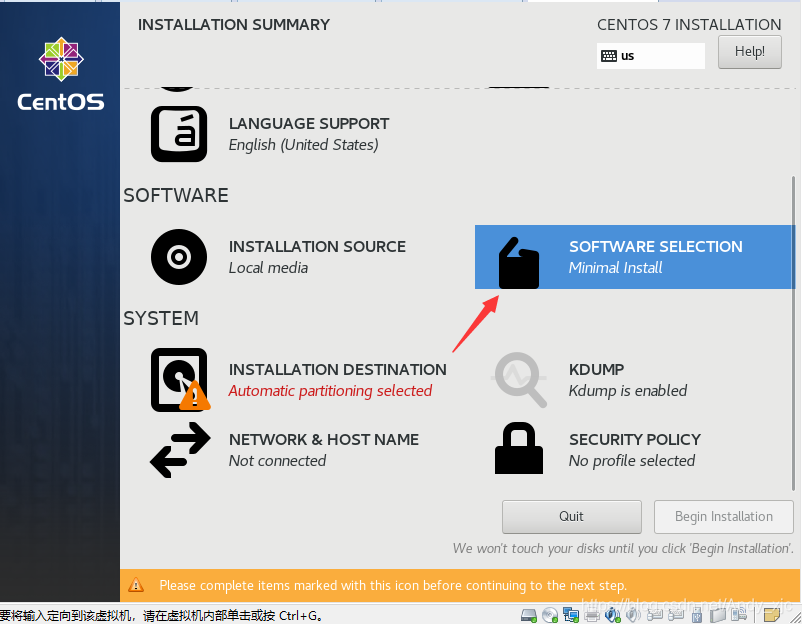Open the 'INSTALLATION SOURCE' title
This screenshot has width=802, height=624.
[x=317, y=247]
